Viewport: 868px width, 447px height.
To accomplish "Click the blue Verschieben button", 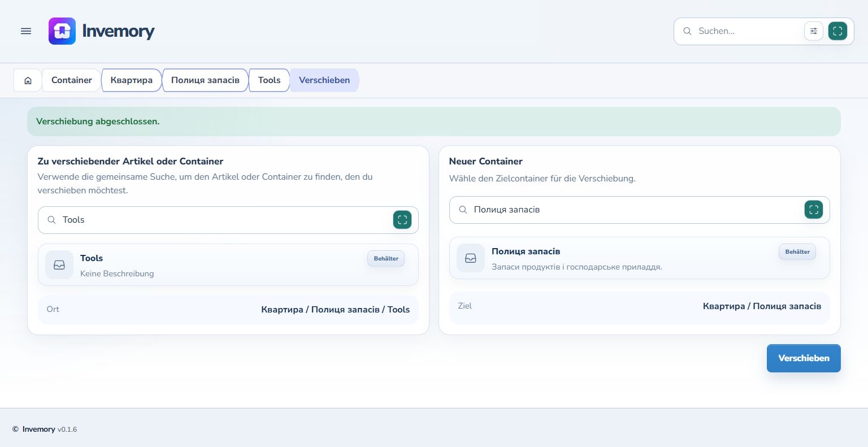I will tap(804, 358).
